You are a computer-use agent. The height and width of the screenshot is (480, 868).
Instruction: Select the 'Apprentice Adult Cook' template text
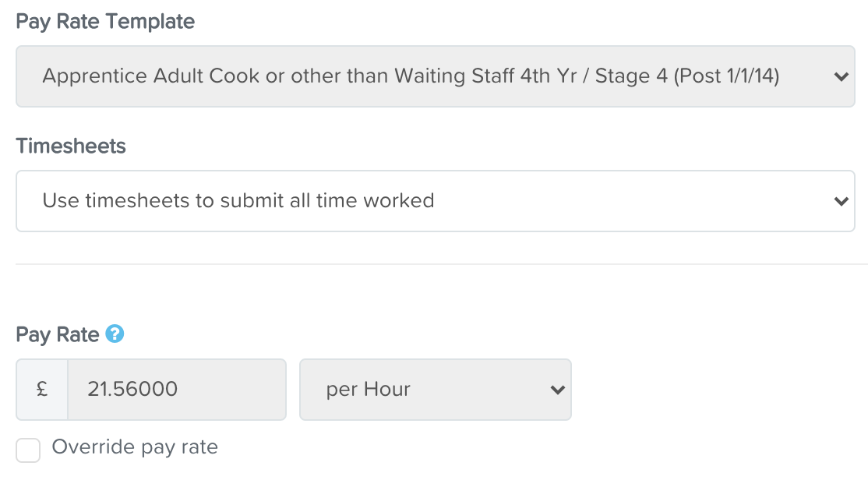pyautogui.click(x=150, y=76)
